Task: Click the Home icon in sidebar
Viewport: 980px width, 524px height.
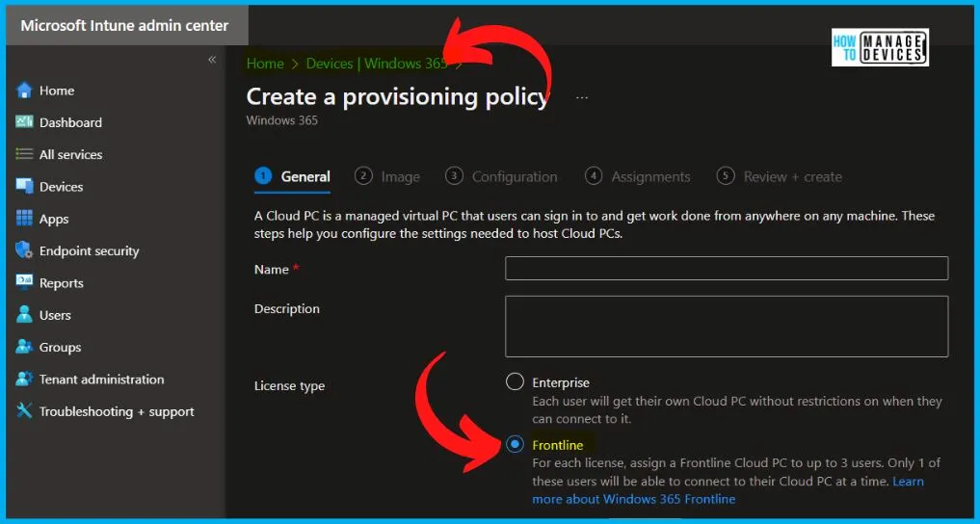Action: pyautogui.click(x=24, y=91)
